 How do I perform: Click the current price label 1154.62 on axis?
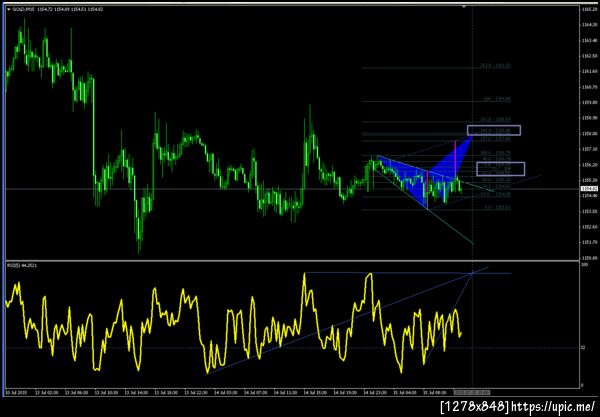[x=590, y=189]
